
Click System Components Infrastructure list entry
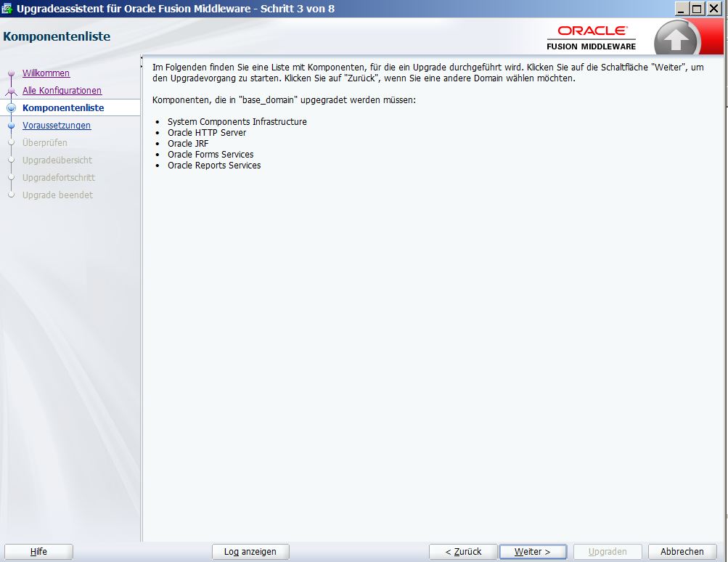coord(237,122)
